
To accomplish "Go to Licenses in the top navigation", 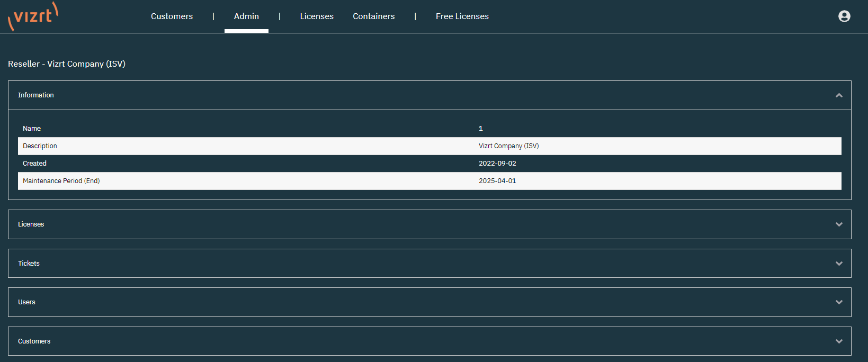I will click(317, 16).
